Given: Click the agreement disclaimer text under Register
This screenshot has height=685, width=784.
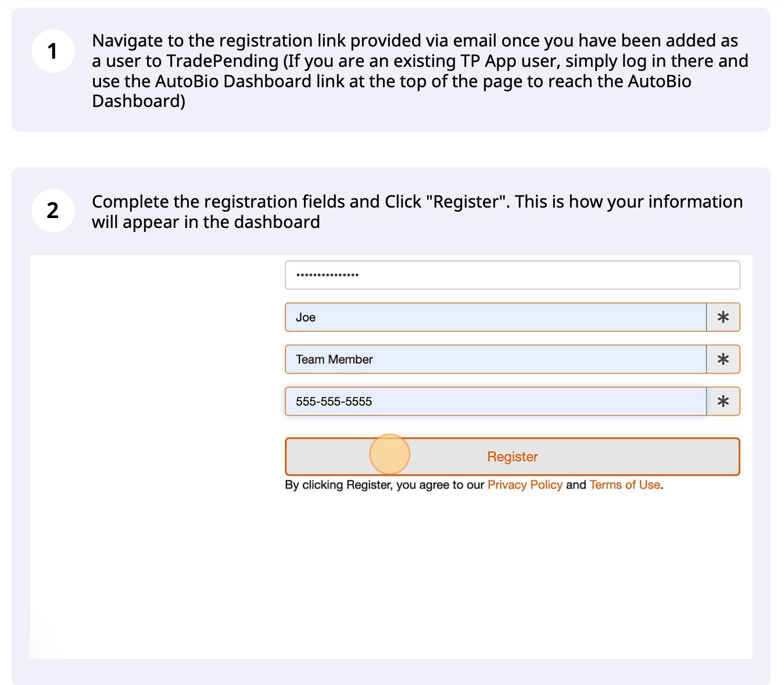Looking at the screenshot, I should [474, 484].
